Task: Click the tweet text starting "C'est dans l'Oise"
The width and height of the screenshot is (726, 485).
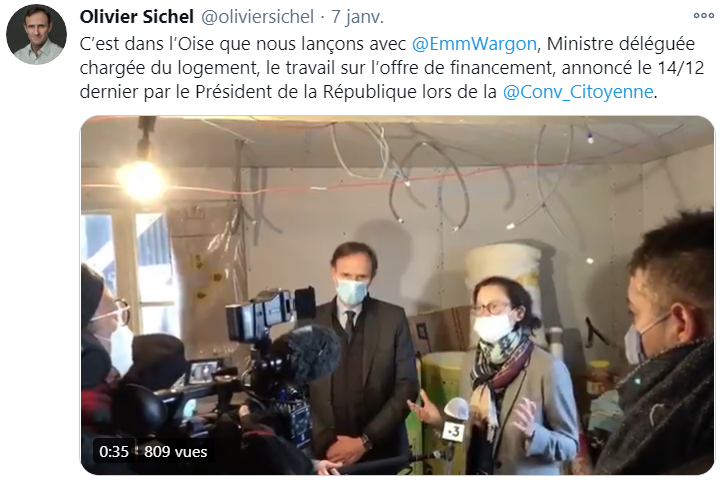Action: pyautogui.click(x=392, y=68)
